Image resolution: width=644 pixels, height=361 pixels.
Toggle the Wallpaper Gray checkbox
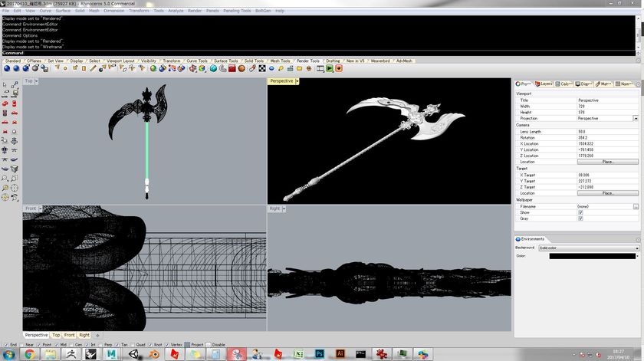(x=580, y=218)
